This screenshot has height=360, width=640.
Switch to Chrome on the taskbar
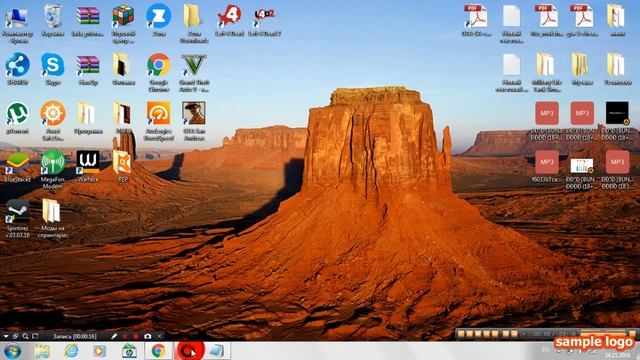pos(158,351)
